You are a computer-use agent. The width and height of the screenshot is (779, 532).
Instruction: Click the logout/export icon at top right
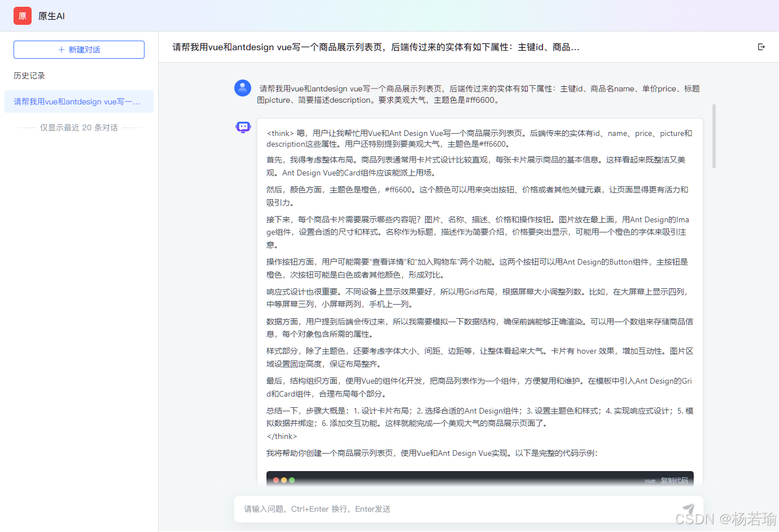[x=761, y=47]
